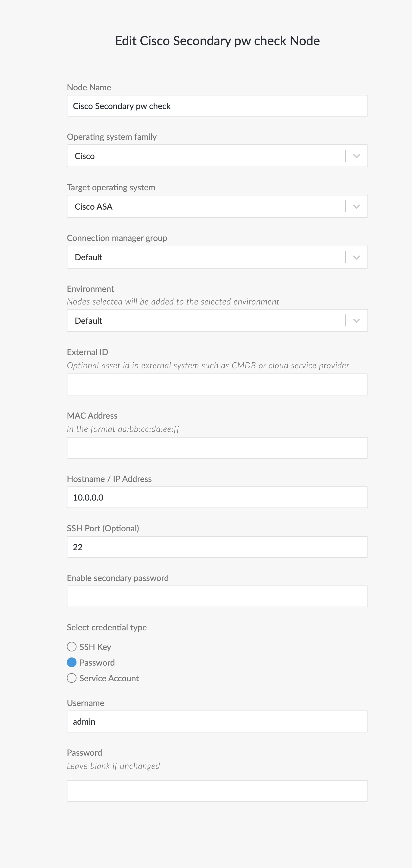Select the SSH Key credential type

coord(71,647)
